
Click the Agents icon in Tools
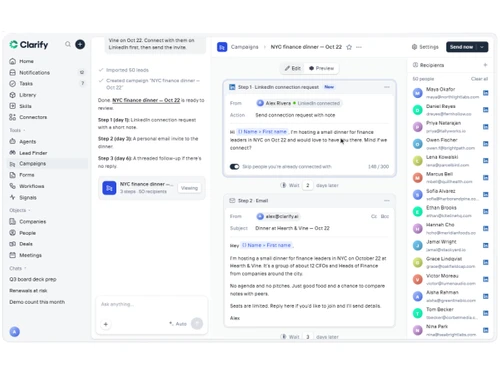(x=13, y=141)
